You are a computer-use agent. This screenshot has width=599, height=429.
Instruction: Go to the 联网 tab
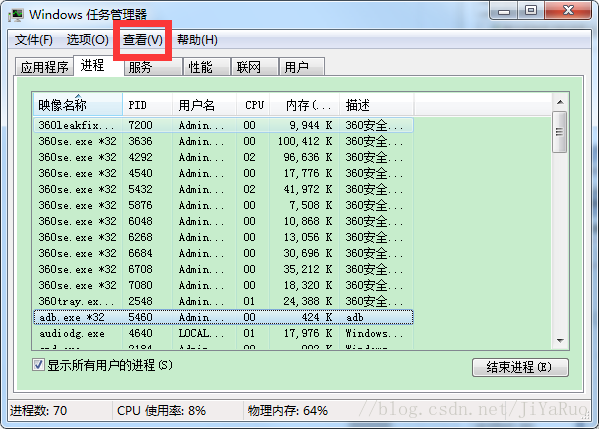tap(254, 67)
